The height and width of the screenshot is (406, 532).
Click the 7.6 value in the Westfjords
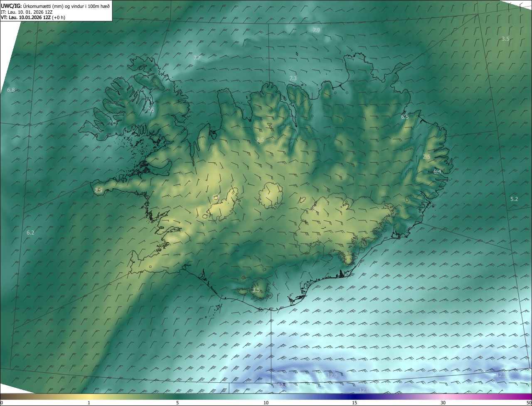[x=150, y=110]
